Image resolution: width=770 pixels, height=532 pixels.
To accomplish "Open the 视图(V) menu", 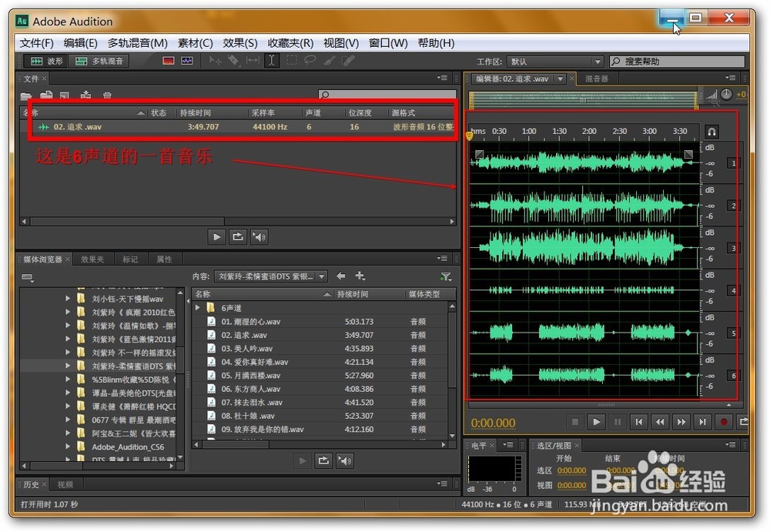I will point(341,43).
